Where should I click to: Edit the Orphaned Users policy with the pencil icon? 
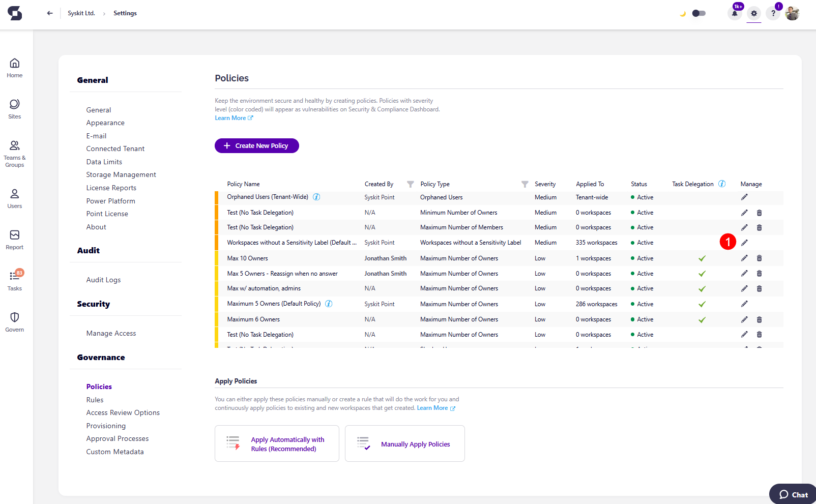[x=744, y=197]
